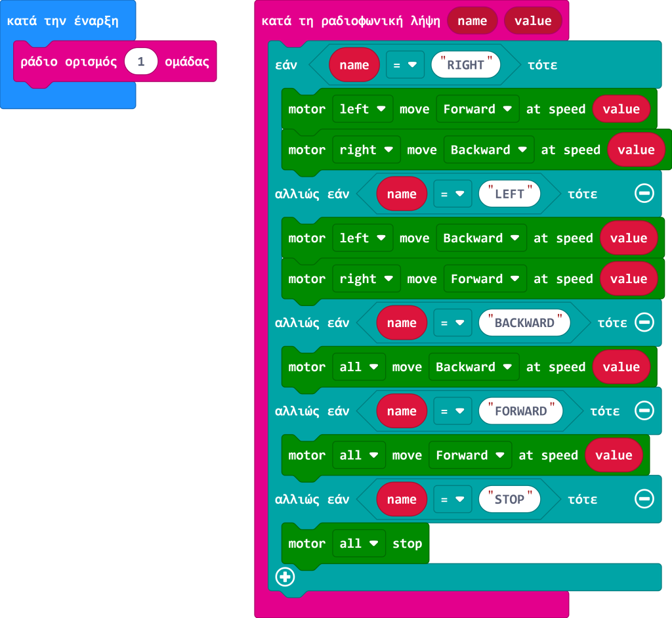Open the equals operator dropdown beside "RIGHT"
The image size is (672, 618).
(405, 65)
